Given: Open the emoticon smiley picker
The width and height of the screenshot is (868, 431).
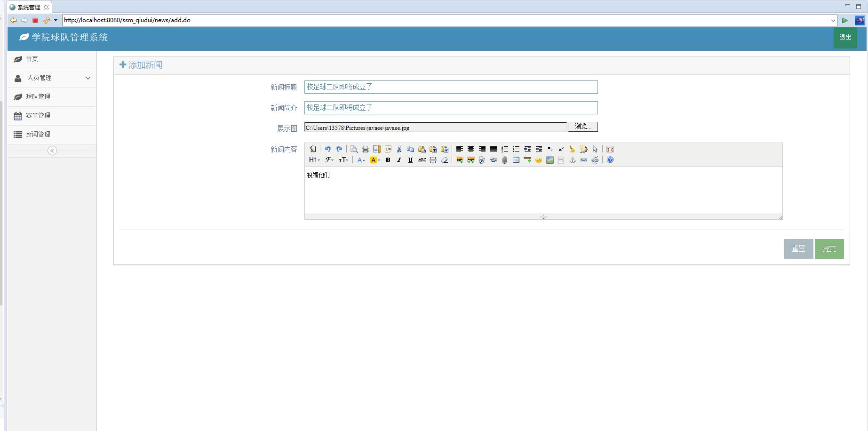Looking at the screenshot, I should point(539,160).
